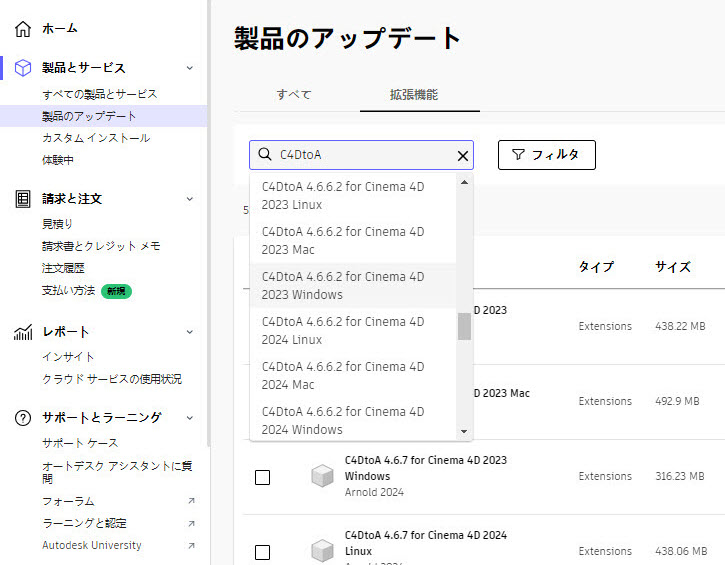Select suggestion C4DtoA 4.6.6.2 2024 Linux
This screenshot has height=565, width=725.
click(353, 331)
